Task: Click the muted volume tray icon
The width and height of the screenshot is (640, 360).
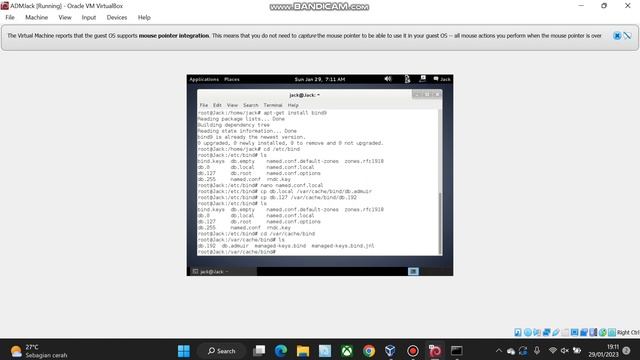Action: 564,350
